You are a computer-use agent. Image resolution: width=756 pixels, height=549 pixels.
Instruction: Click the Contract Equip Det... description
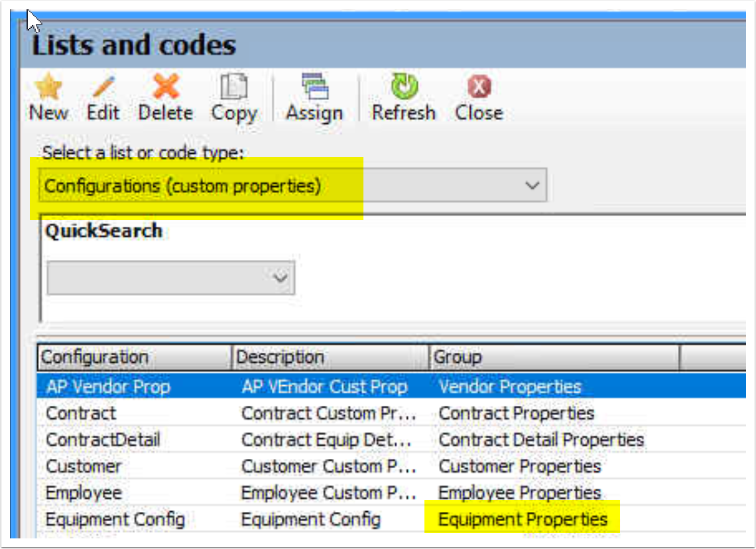pos(326,440)
